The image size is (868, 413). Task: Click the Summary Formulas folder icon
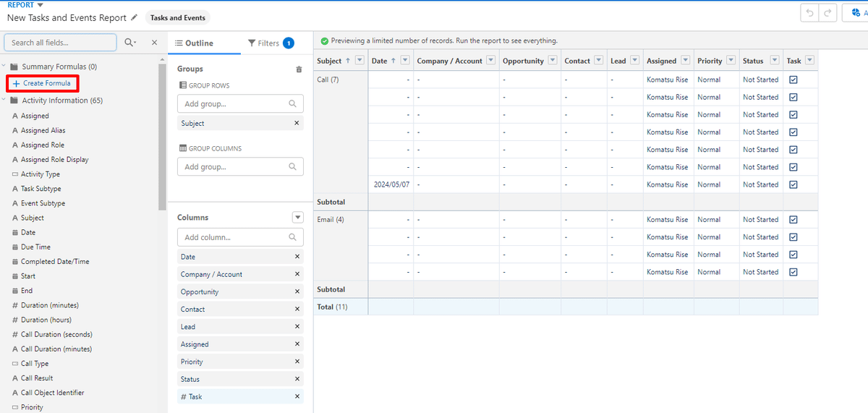tap(14, 67)
